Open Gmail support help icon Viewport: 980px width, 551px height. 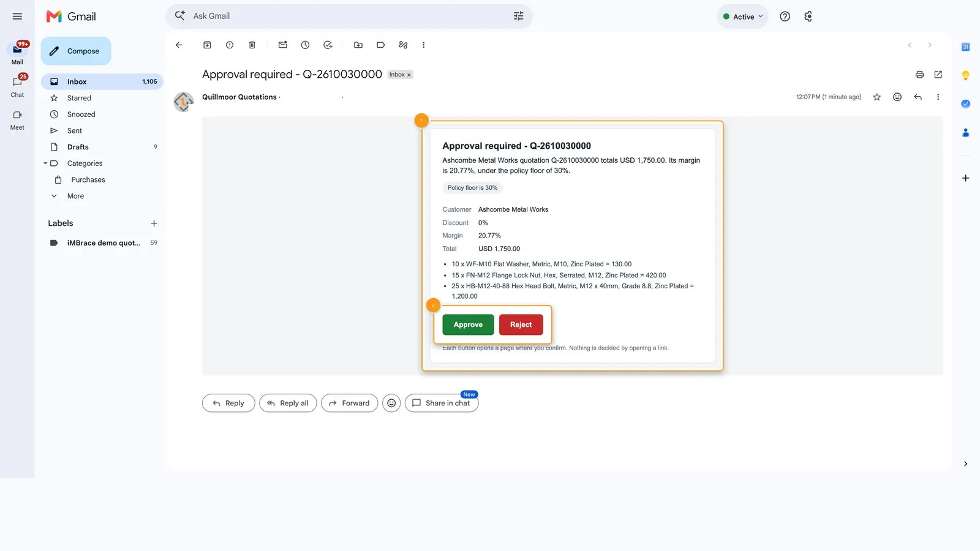[x=785, y=17]
